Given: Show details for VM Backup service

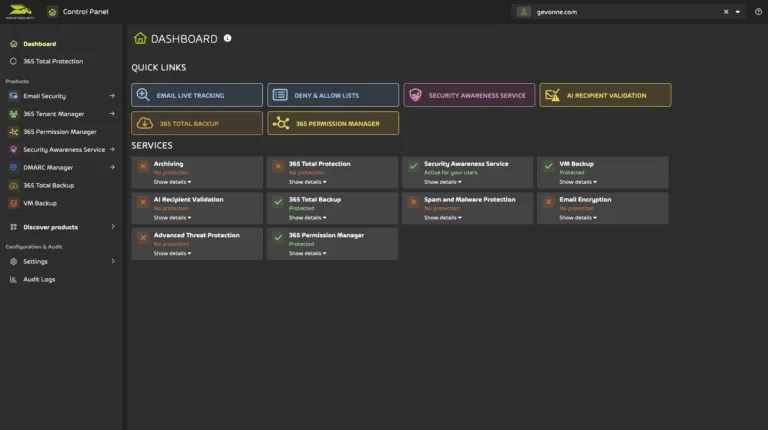Looking at the screenshot, I should pos(578,182).
